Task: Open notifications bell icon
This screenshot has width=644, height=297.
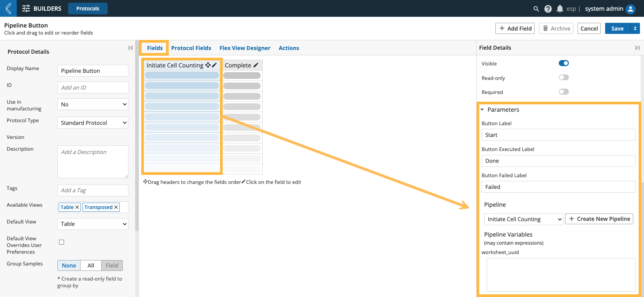Action: pyautogui.click(x=560, y=9)
